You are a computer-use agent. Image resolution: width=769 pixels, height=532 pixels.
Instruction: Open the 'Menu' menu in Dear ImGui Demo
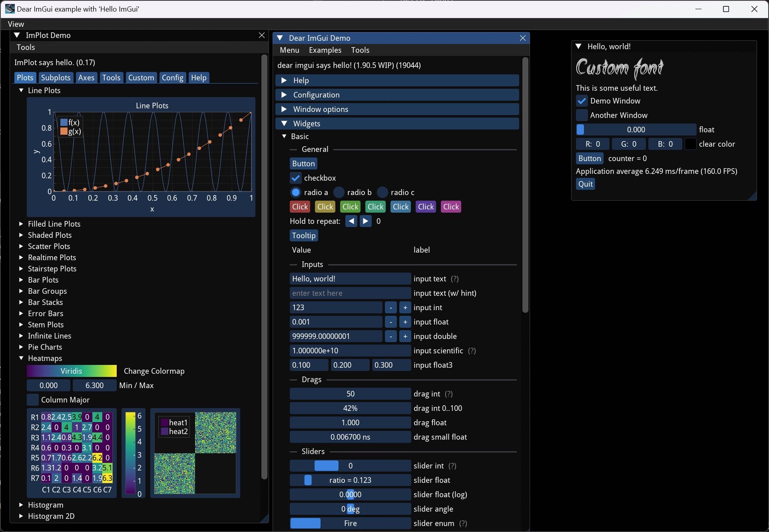point(289,50)
